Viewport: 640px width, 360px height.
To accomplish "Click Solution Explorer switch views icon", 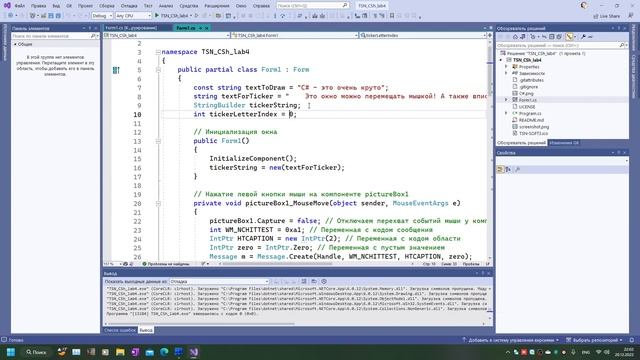I will coord(523,37).
